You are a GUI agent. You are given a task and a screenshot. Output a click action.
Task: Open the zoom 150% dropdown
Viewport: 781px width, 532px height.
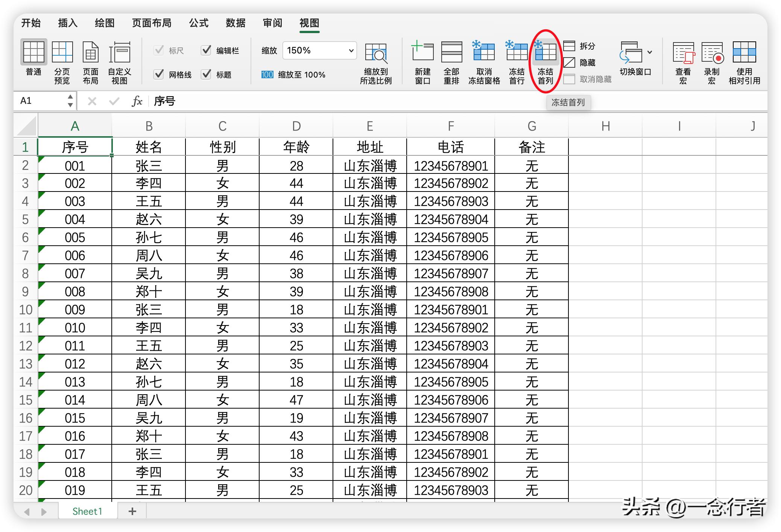(351, 50)
